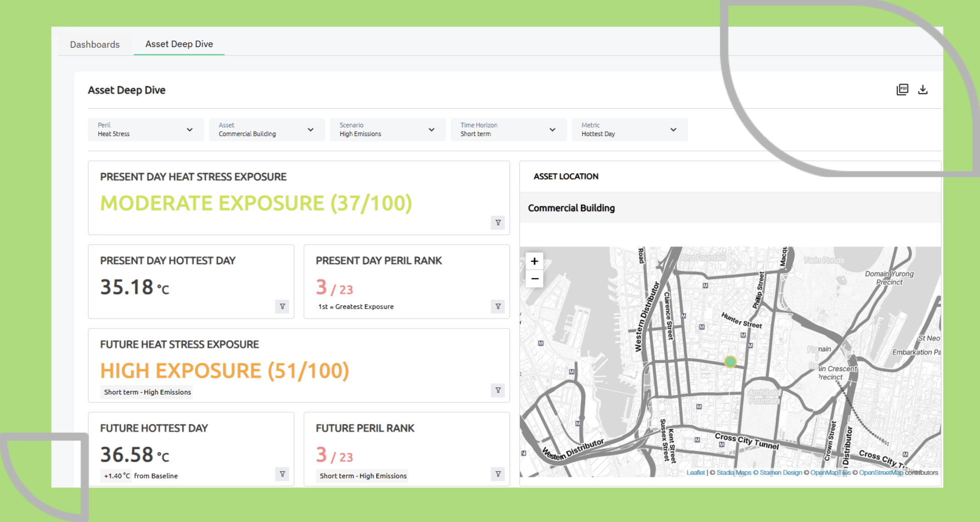The height and width of the screenshot is (522, 980).
Task: Filter the Future Heat Stress Exposure card
Action: pos(498,390)
